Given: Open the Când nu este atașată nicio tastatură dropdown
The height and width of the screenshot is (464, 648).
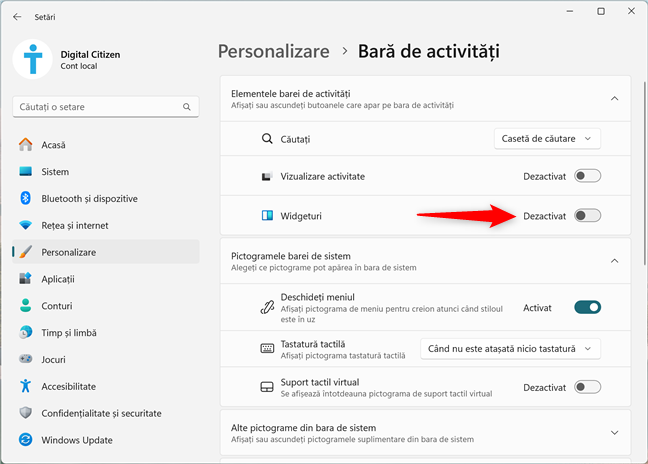Looking at the screenshot, I should point(510,349).
